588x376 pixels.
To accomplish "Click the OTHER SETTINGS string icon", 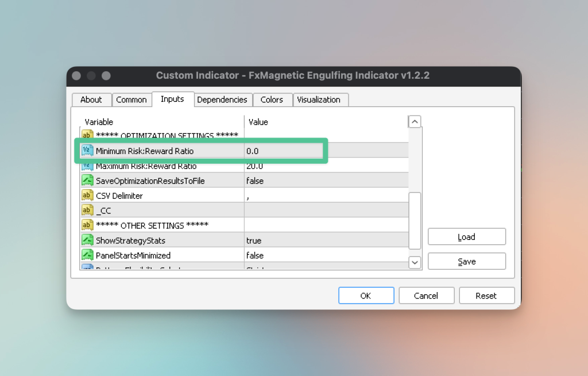I will [x=87, y=225].
